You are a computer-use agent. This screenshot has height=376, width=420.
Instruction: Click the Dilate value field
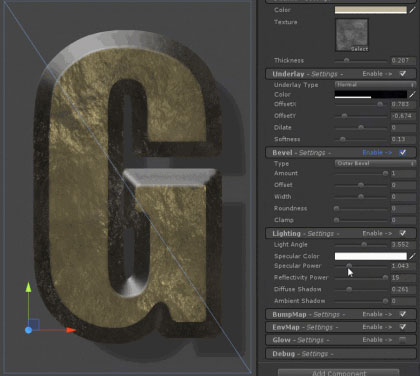pos(403,127)
